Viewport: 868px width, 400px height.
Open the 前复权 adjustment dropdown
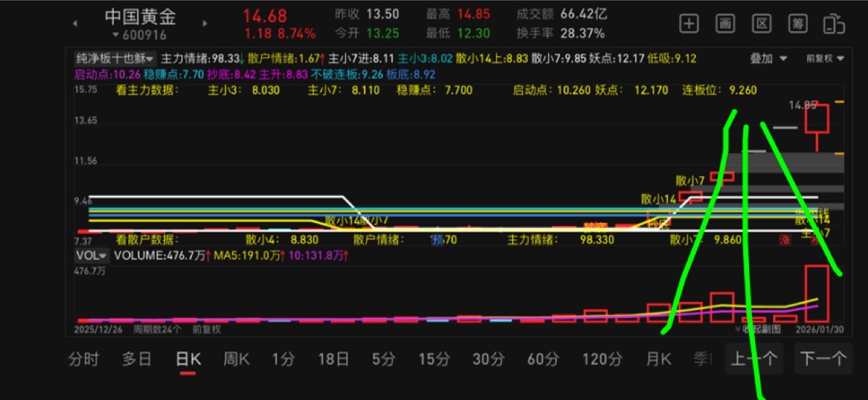(x=824, y=59)
